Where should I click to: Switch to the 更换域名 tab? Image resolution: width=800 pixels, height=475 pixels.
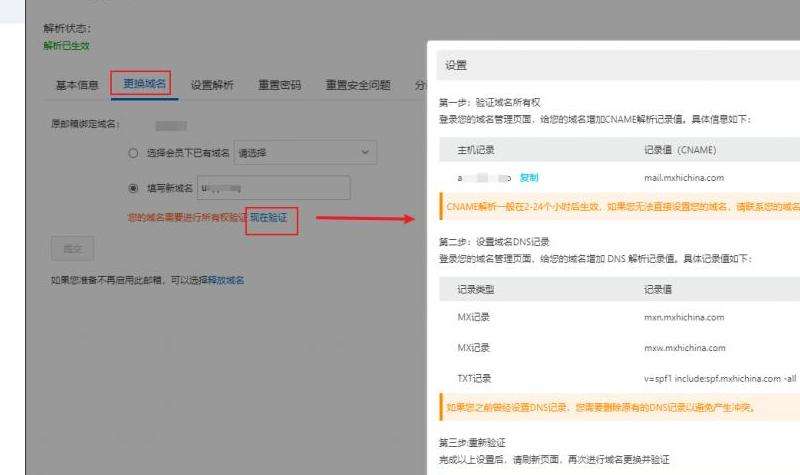[x=144, y=84]
